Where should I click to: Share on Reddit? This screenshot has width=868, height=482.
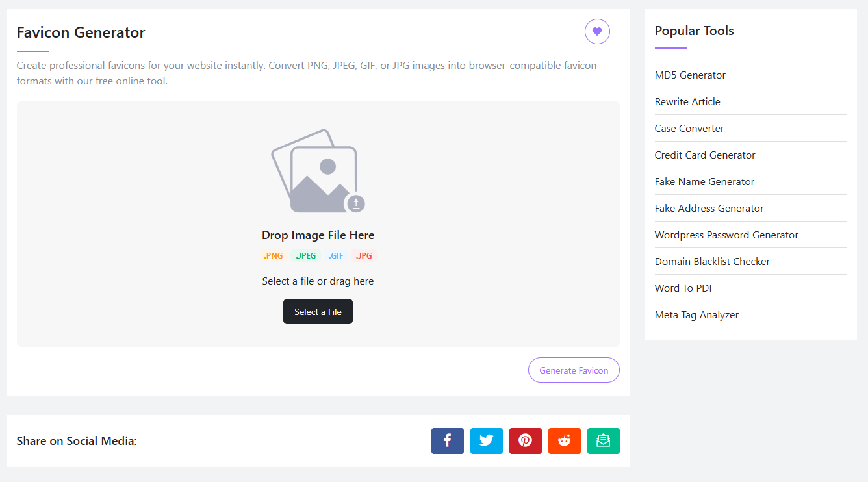point(564,440)
